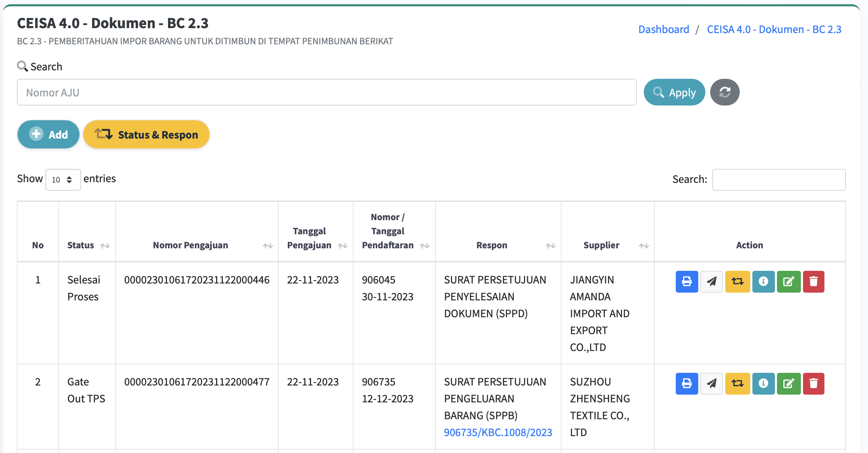The image size is (868, 453).
Task: Click the print icon in row 2
Action: click(686, 383)
